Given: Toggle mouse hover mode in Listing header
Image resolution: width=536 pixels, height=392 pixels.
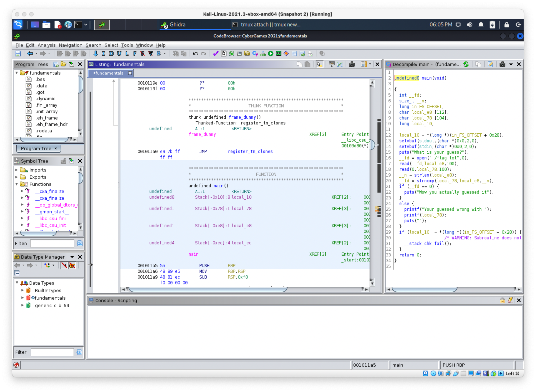Looking at the screenshot, I should point(319,64).
